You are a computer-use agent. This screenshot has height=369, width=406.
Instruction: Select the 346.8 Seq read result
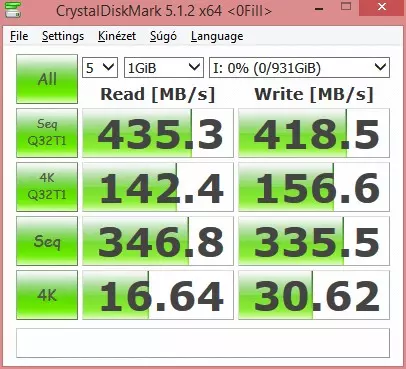click(158, 241)
